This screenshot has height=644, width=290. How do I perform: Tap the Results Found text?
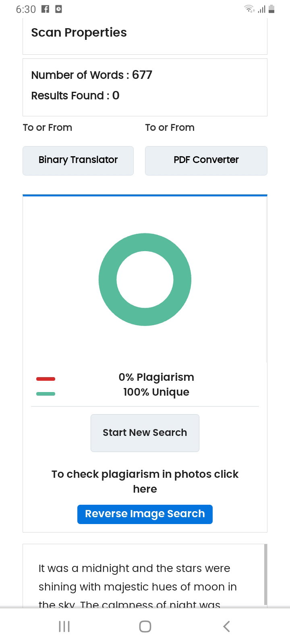coord(75,96)
